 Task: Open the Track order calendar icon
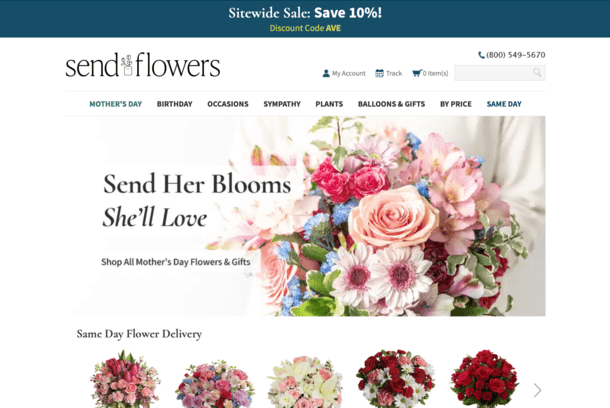click(379, 73)
